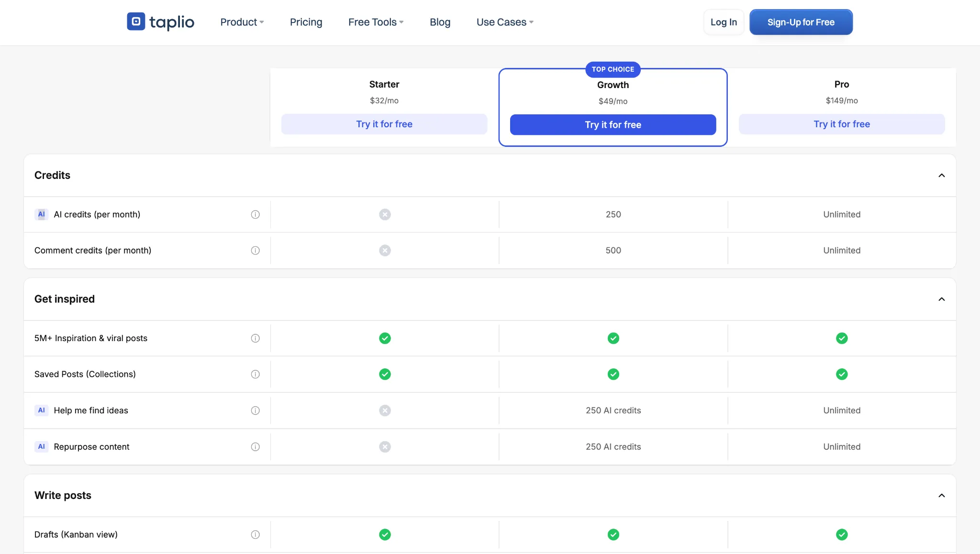Open info icon for Comment credits (per month)
This screenshot has width=980, height=554.
[256, 250]
